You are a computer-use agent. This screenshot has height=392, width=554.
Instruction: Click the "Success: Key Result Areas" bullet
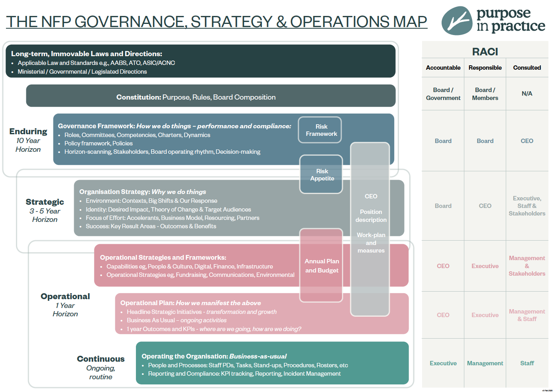click(x=151, y=226)
